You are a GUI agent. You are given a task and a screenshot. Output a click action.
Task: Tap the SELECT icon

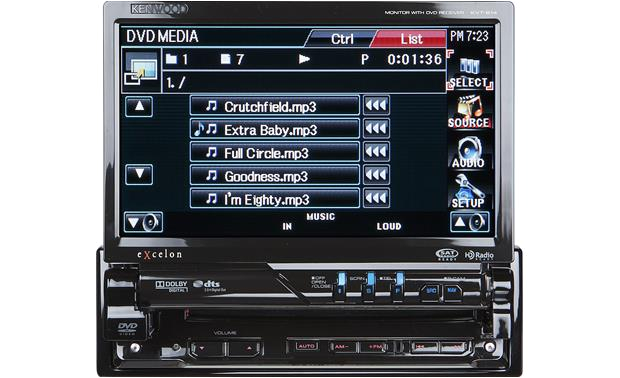[x=470, y=70]
